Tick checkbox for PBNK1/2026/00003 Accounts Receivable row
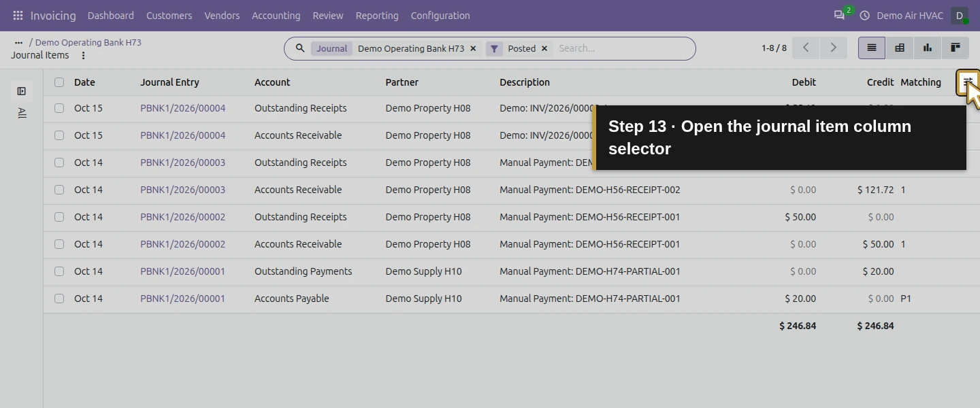 59,190
